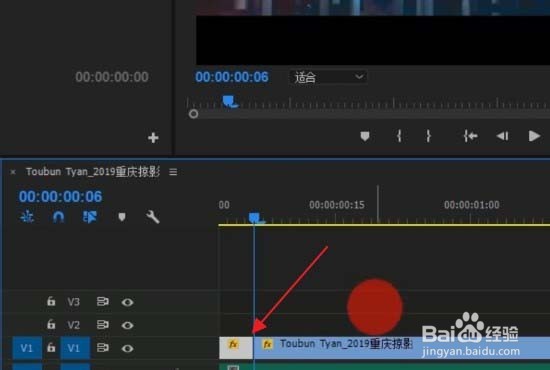This screenshot has width=550, height=370.
Task: Click the program monitor timecode 00:00:00:06
Action: (232, 77)
